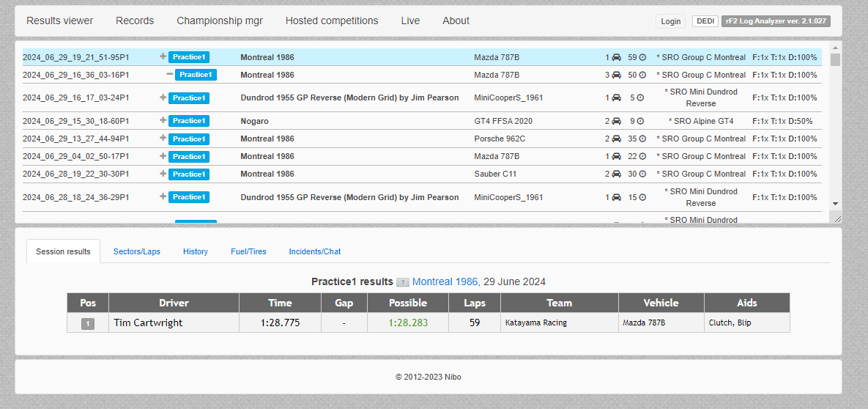
Task: Collapse the 2024_06_29_16_36_03-16P1 session using the minus sign
Action: [170, 74]
